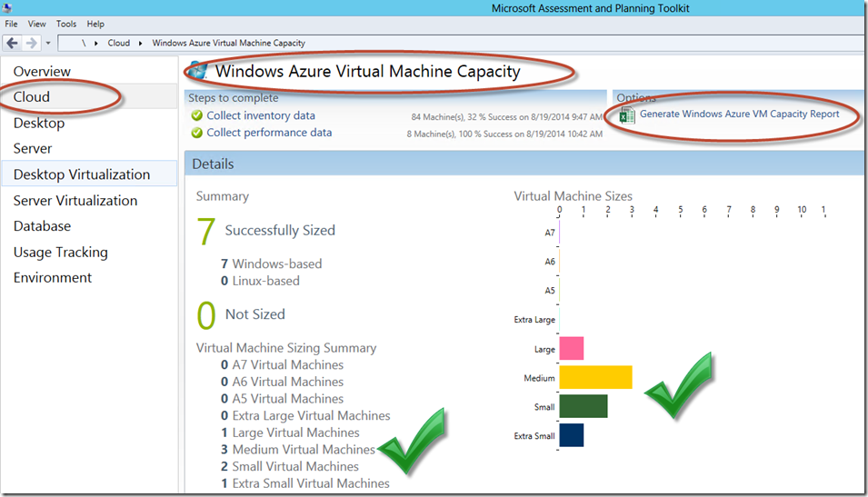This screenshot has width=868, height=497.
Task: Click '0 A6 Virtual Machines' row
Action: [x=283, y=382]
